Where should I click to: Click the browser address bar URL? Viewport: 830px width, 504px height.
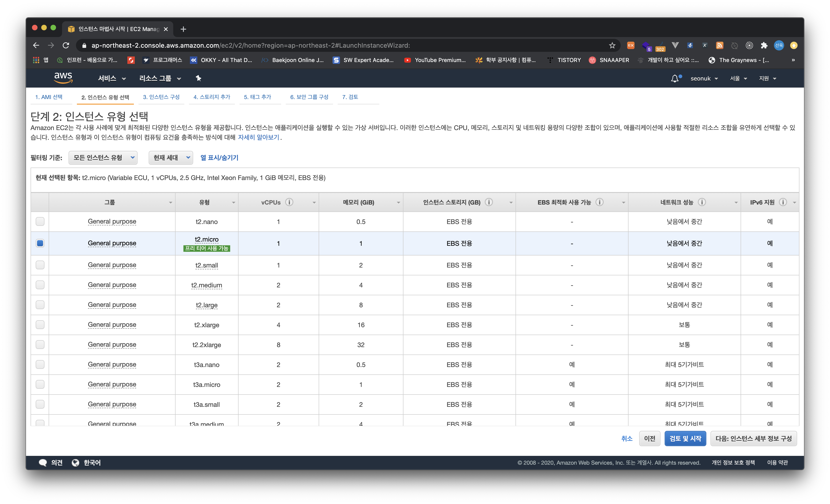(250, 45)
